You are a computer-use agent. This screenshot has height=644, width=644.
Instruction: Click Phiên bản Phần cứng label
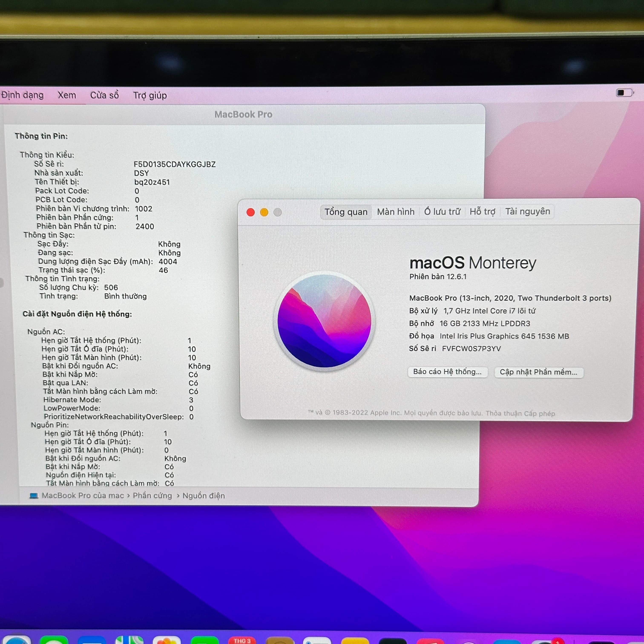point(75,218)
